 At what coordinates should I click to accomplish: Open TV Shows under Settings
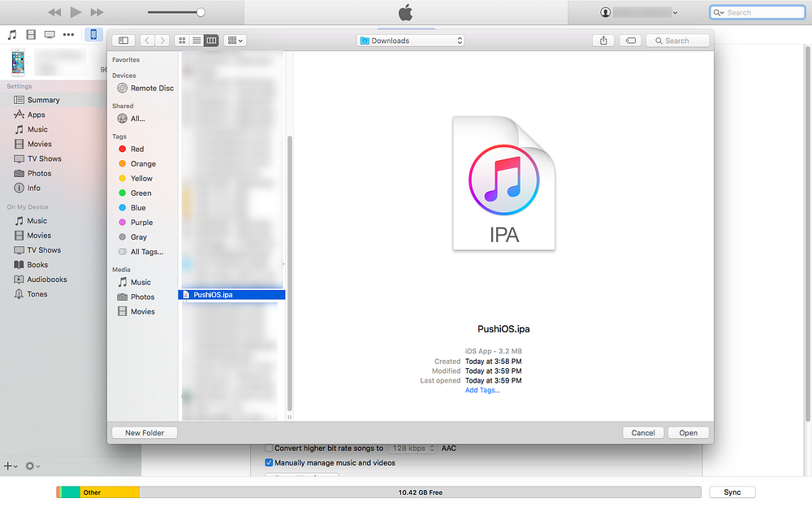[44, 158]
